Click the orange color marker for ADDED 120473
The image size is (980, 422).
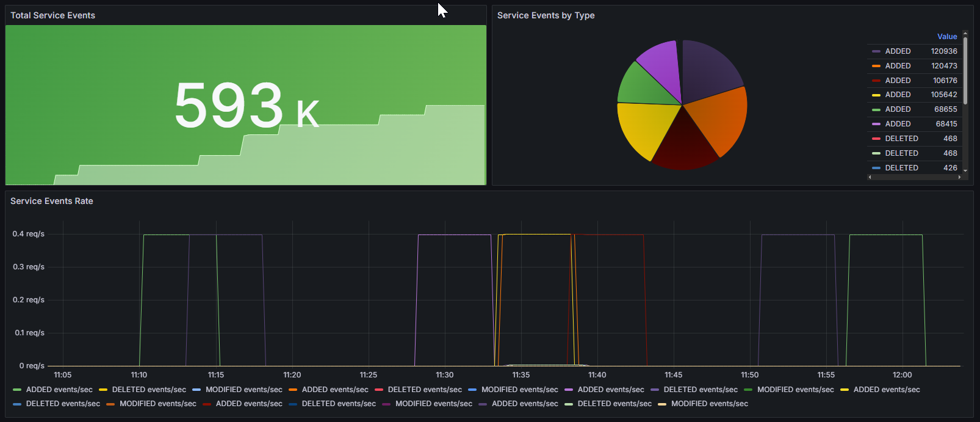tap(876, 66)
